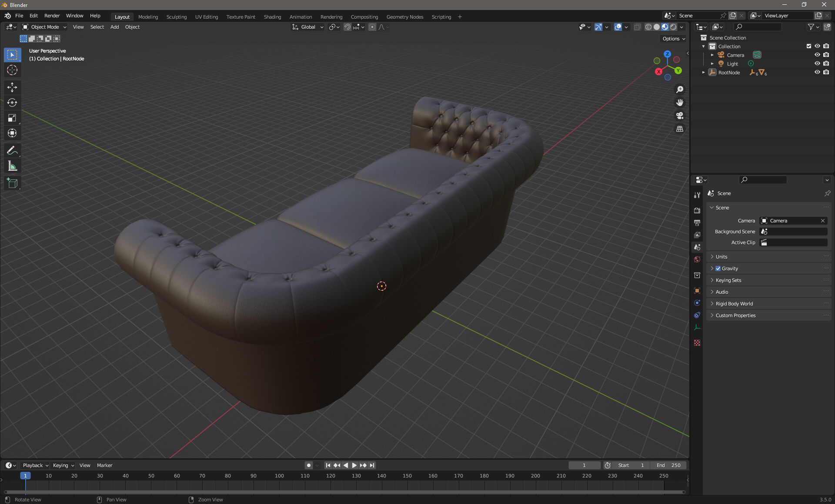Open the Tool properties tab

tap(697, 195)
